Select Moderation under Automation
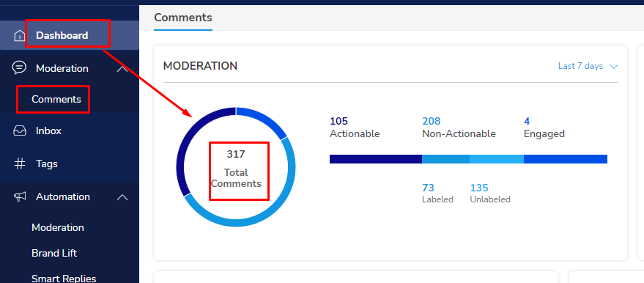The height and width of the screenshot is (283, 644). pos(57,227)
